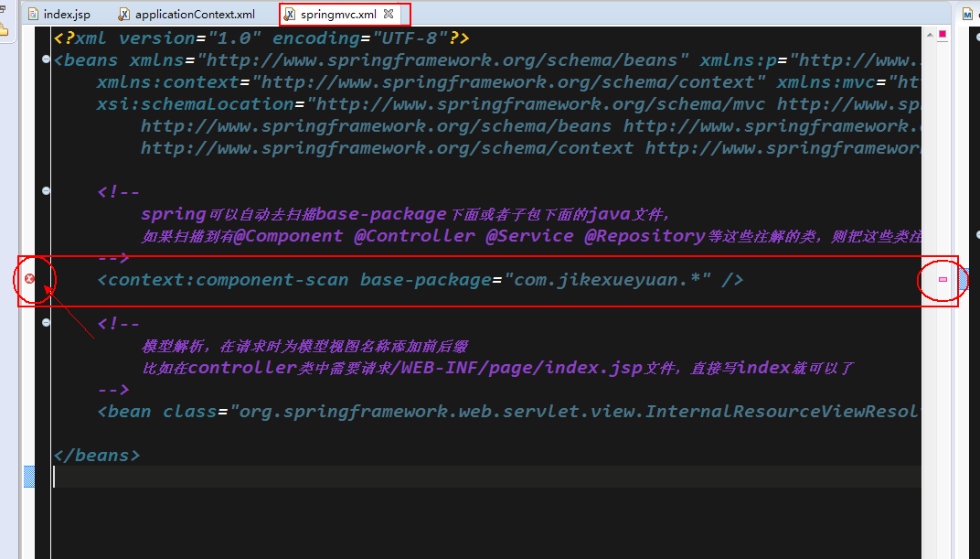Viewport: 980px width, 559px height.
Task: Click the red error marker beside context:component-scan
Action: tap(29, 278)
